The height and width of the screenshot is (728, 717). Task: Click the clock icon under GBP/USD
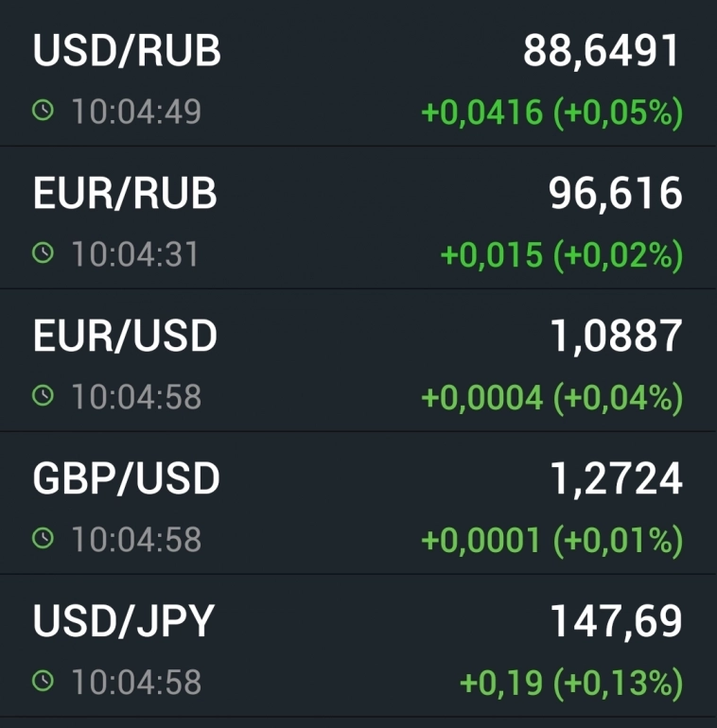43,539
